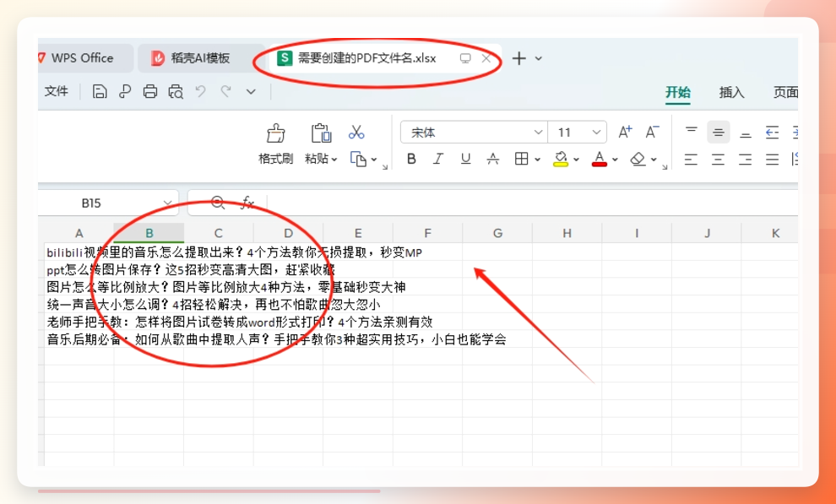836x504 pixels.
Task: Click the Copy icon
Action: click(358, 159)
